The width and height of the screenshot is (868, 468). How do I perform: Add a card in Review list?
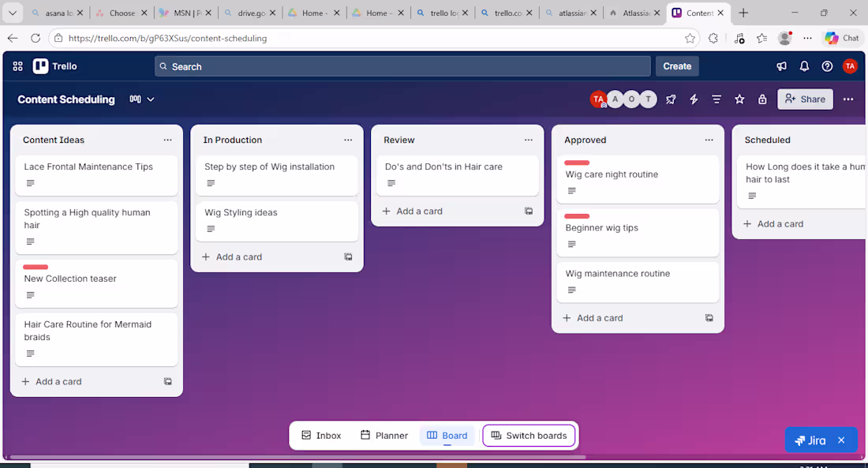tap(413, 211)
